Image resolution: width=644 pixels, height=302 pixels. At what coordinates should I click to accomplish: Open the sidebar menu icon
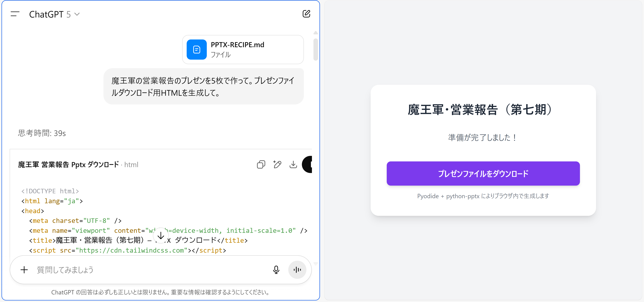click(x=15, y=14)
